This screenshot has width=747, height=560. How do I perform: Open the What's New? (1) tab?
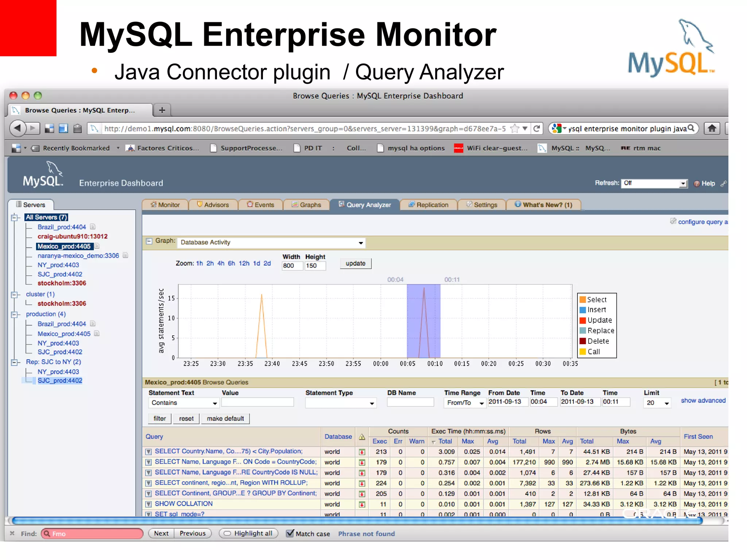(x=543, y=205)
